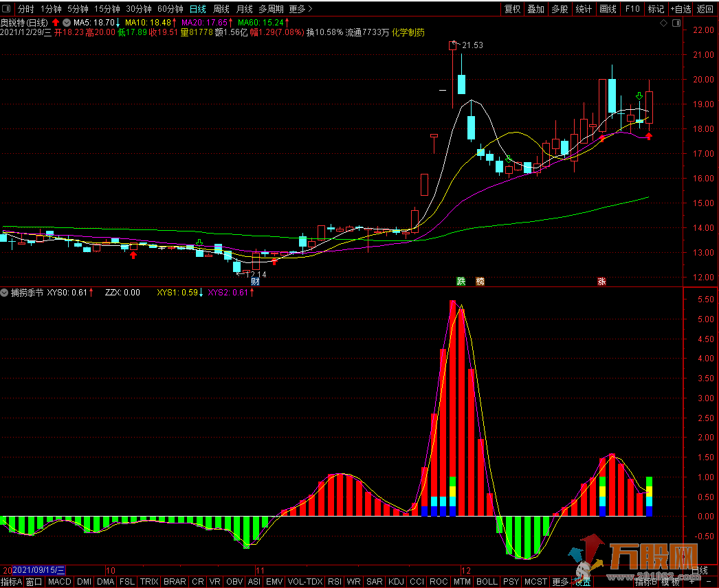Click the month 11 marker on the time axis
The height and width of the screenshot is (588, 719).
pyautogui.click(x=260, y=571)
